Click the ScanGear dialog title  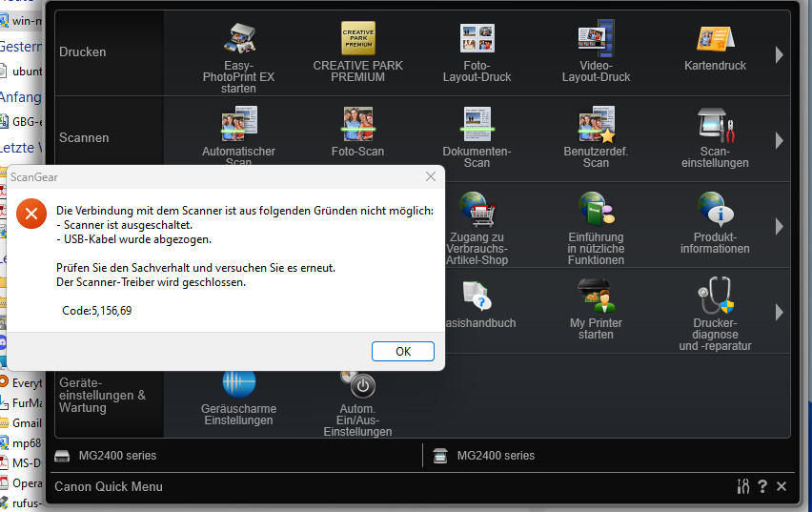tap(34, 177)
